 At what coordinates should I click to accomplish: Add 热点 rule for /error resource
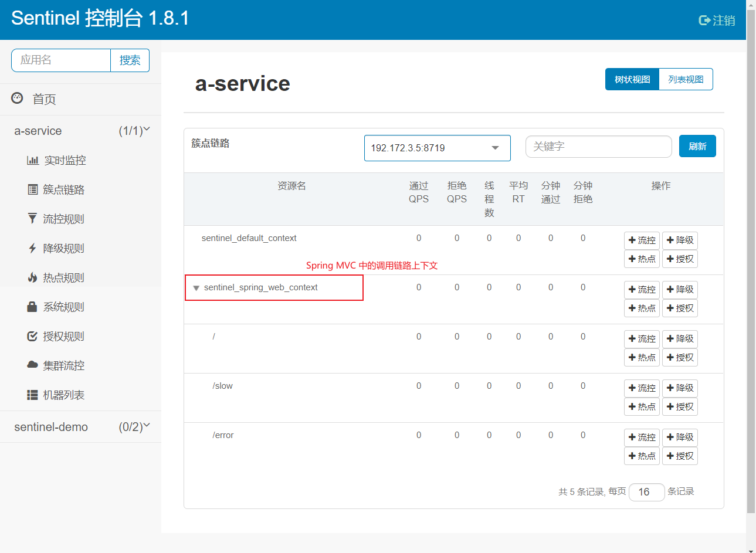642,456
